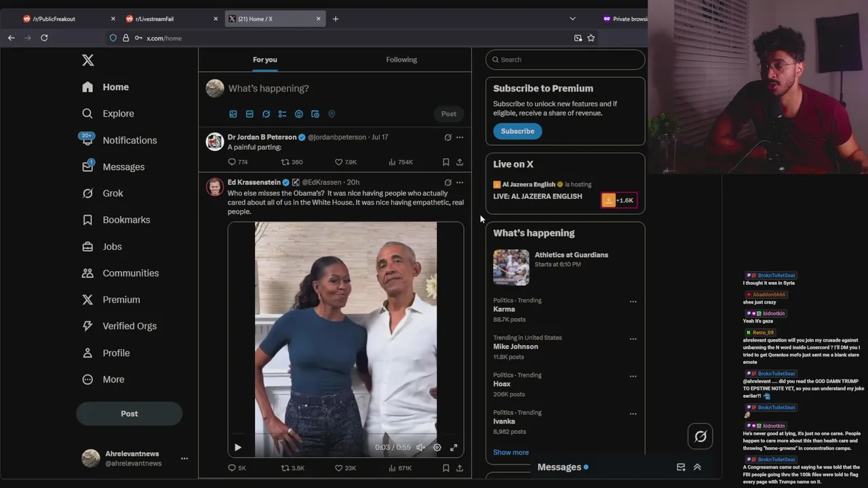Open options for Mike Johnson trend
The width and height of the screenshot is (868, 488).
633,339
